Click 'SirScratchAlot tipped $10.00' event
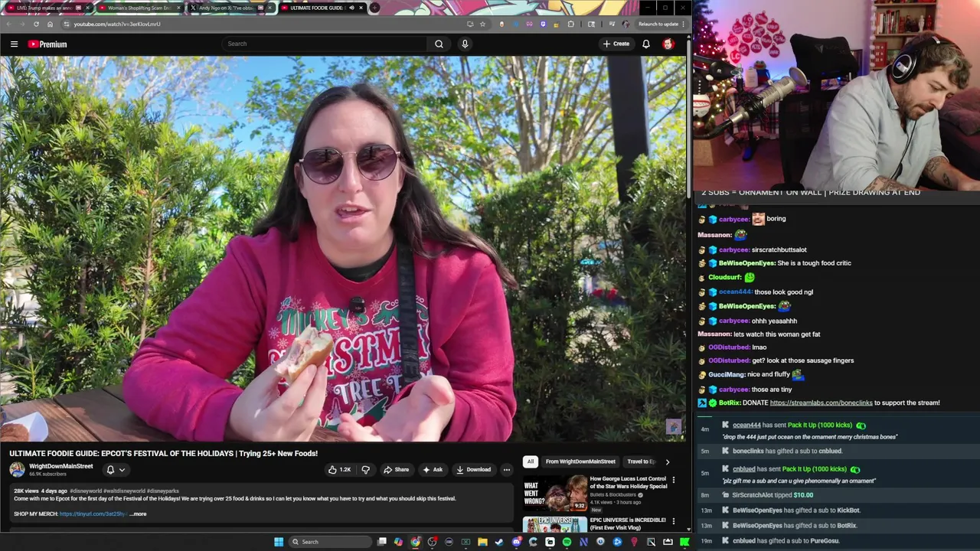980x551 pixels. tap(773, 495)
